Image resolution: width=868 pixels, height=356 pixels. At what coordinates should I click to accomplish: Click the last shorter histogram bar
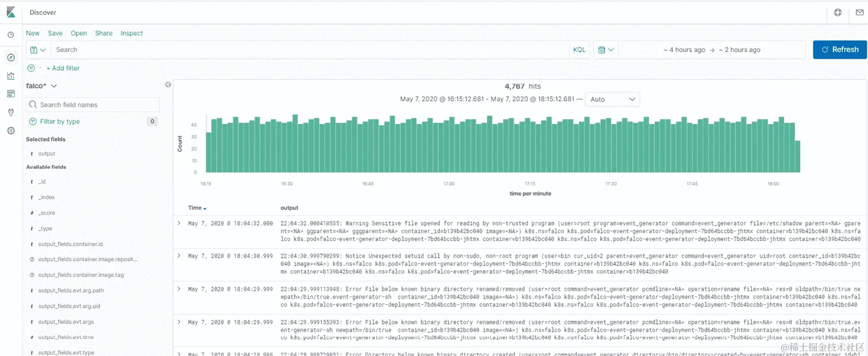[798, 157]
